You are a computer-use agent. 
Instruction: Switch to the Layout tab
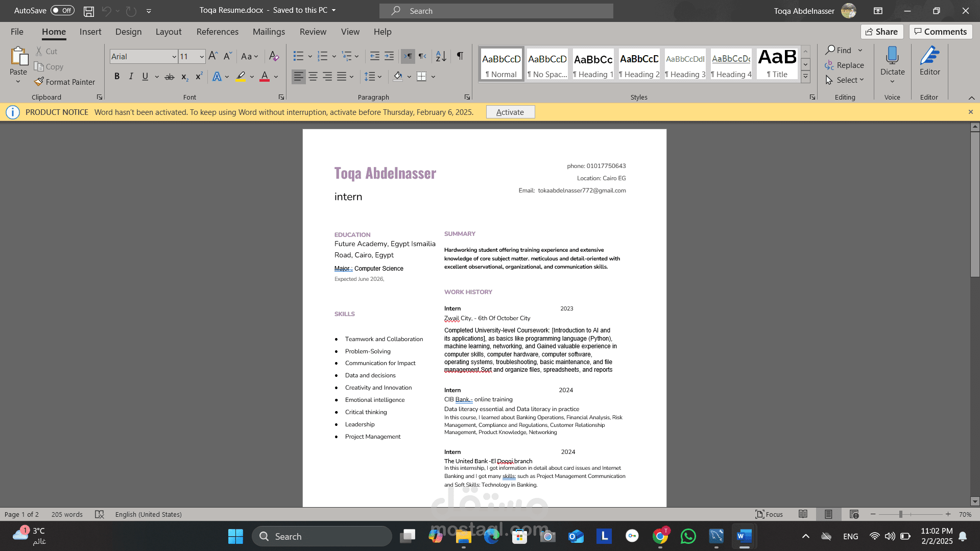pyautogui.click(x=169, y=32)
